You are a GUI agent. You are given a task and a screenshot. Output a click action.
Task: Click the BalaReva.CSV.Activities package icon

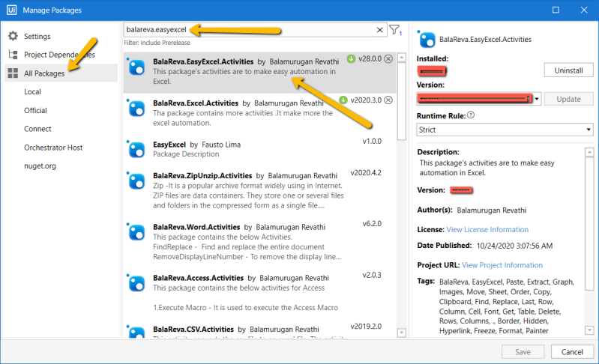point(136,332)
